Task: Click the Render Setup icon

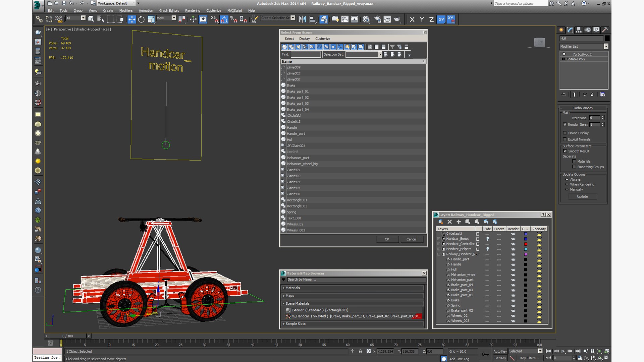Action: click(x=377, y=19)
